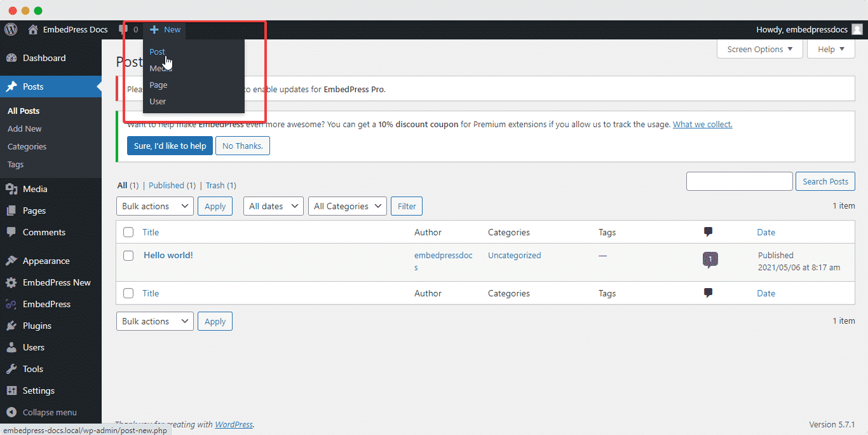Open the All dates dropdown

(273, 205)
